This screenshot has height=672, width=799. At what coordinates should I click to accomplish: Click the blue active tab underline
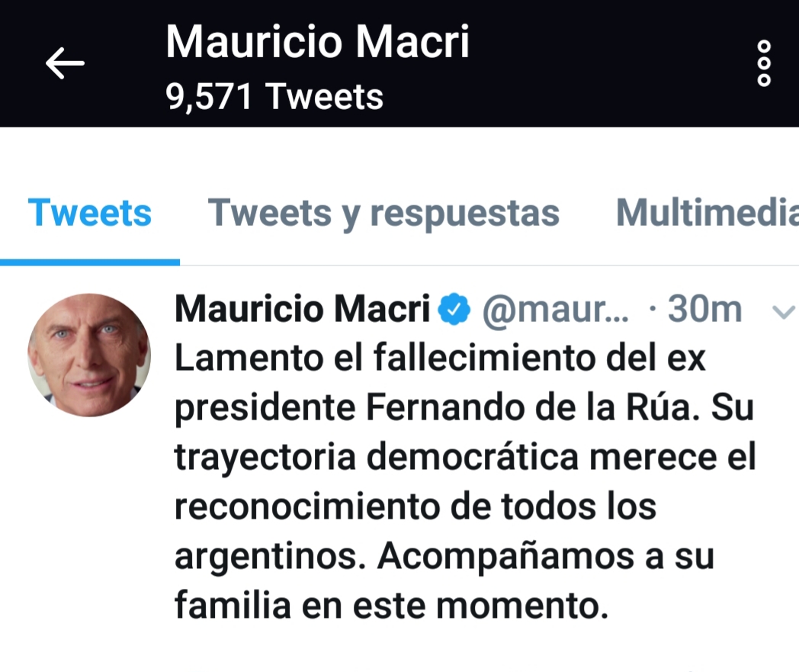90,262
